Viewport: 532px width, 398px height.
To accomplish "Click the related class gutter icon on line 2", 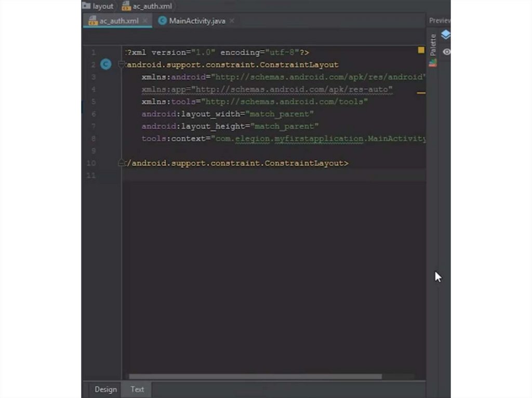I will [x=106, y=64].
